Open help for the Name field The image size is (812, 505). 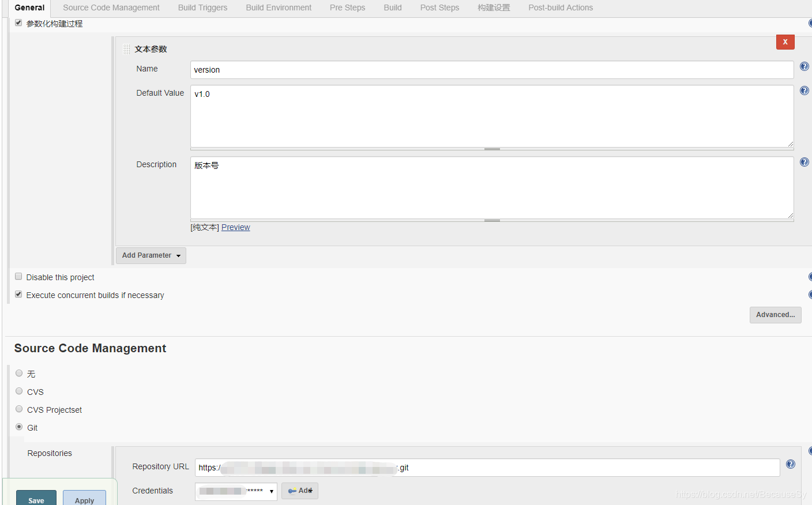pyautogui.click(x=805, y=66)
